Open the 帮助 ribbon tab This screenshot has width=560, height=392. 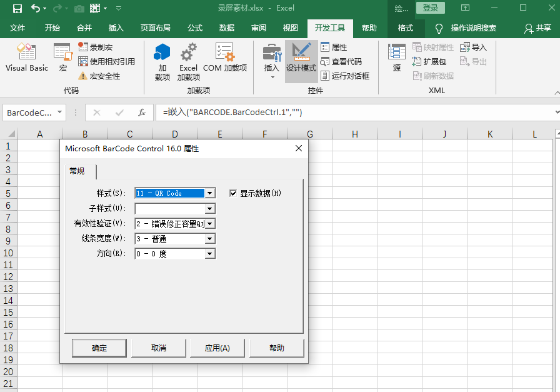click(x=369, y=28)
